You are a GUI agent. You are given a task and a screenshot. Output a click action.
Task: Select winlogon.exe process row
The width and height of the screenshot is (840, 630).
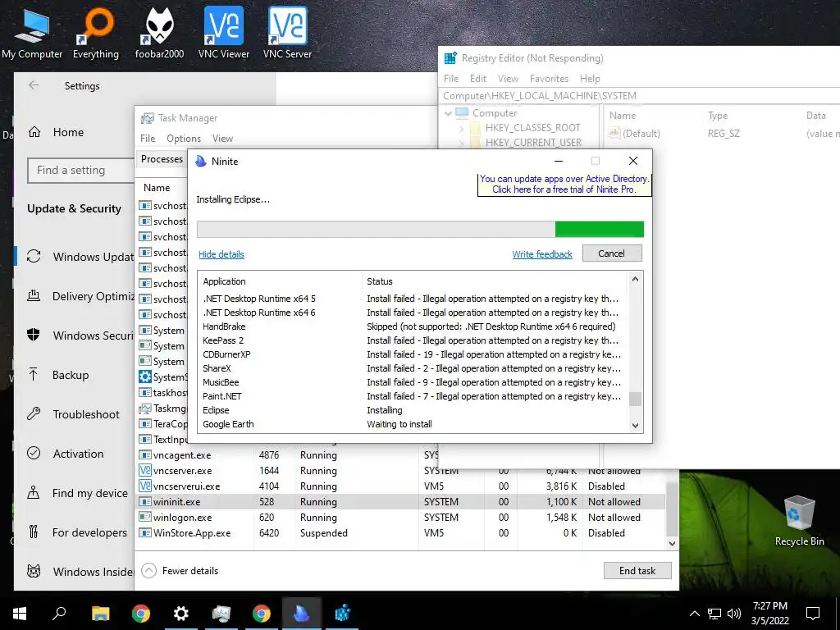click(x=400, y=518)
